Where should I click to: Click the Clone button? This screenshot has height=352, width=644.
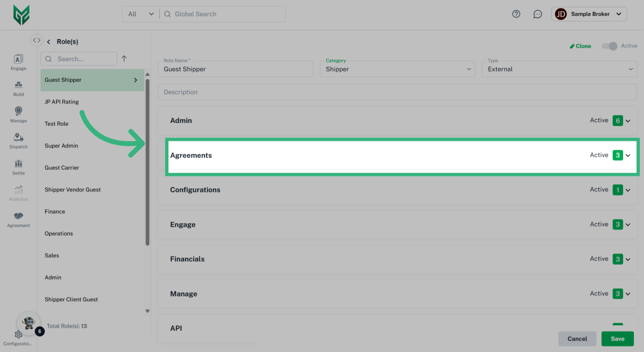(581, 46)
